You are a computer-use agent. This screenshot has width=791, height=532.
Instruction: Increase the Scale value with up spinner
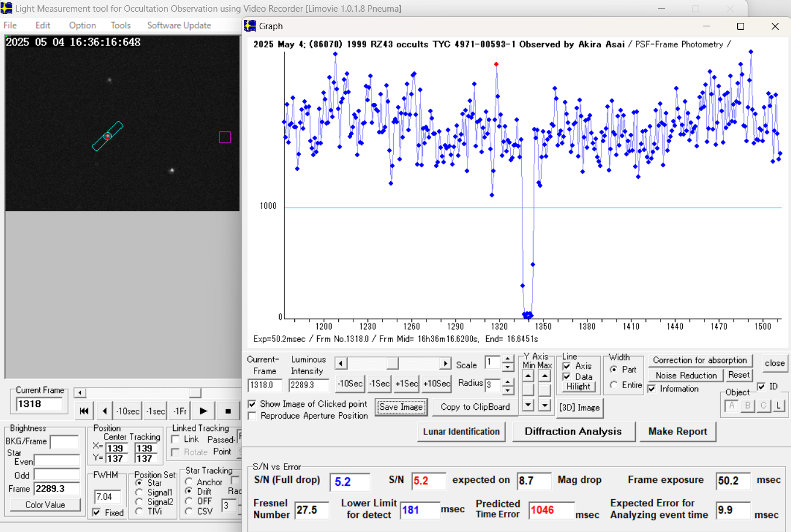click(x=508, y=359)
